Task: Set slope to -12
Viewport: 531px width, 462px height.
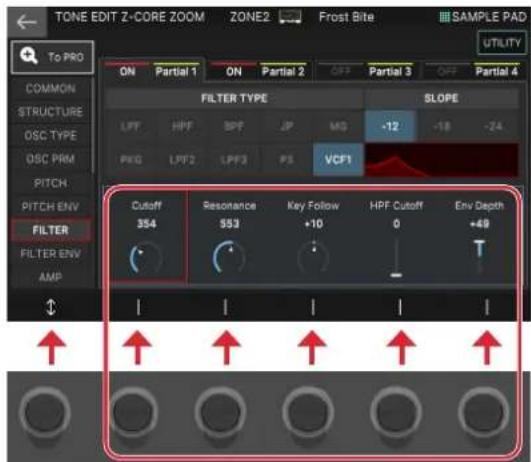Action: click(x=390, y=126)
